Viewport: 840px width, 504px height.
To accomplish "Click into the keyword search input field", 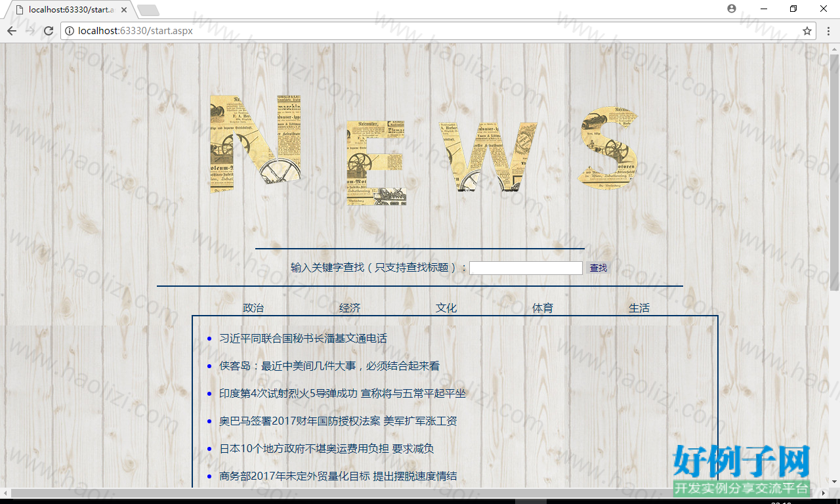I will 526,268.
